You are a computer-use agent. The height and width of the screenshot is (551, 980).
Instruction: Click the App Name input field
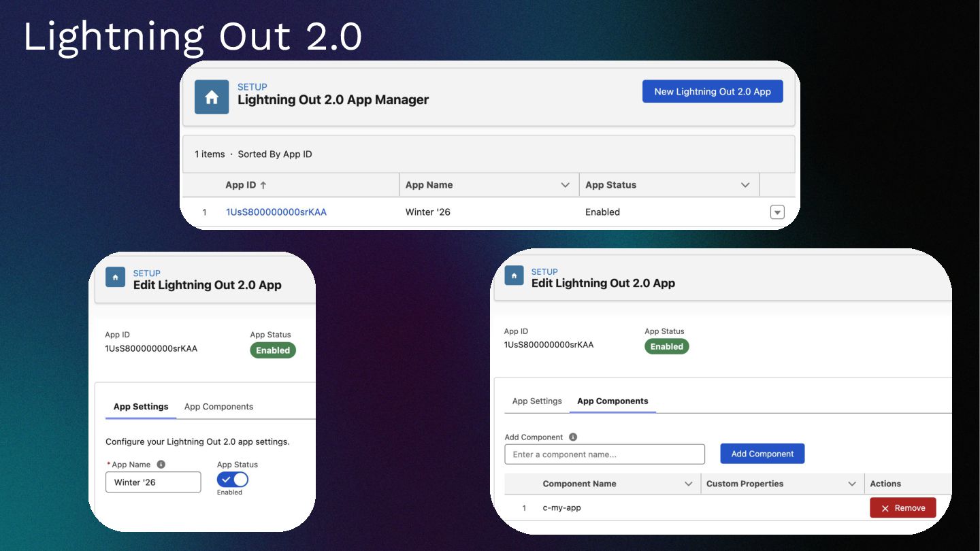(x=153, y=482)
